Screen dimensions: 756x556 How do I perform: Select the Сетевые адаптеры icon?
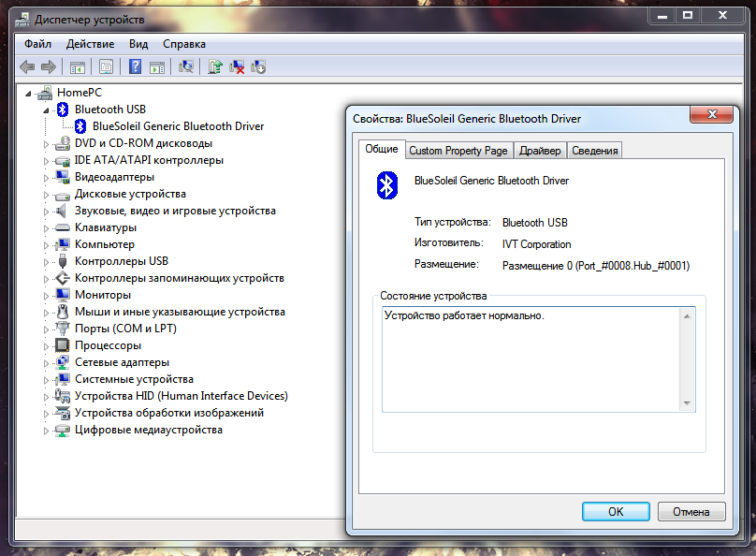point(62,362)
